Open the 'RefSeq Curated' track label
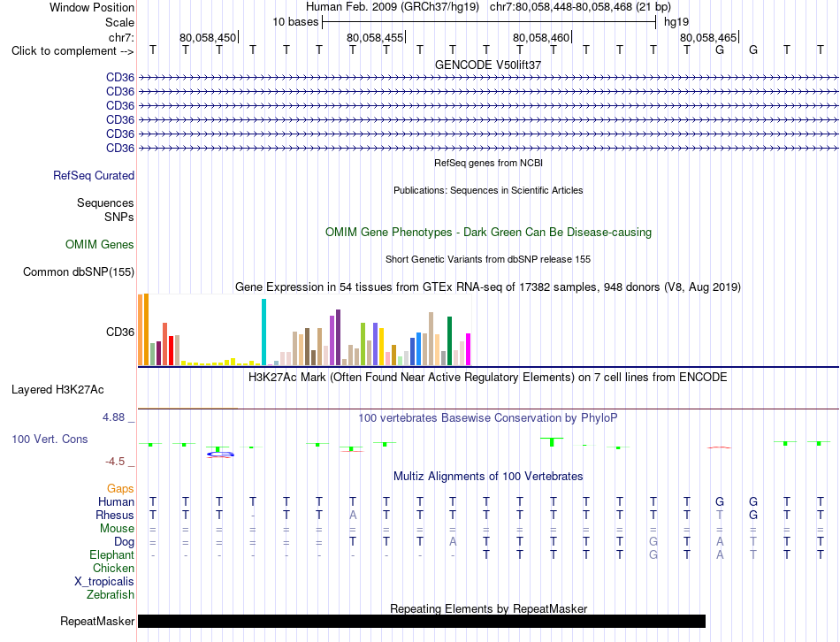Screen dimensions: 840x642 point(94,175)
